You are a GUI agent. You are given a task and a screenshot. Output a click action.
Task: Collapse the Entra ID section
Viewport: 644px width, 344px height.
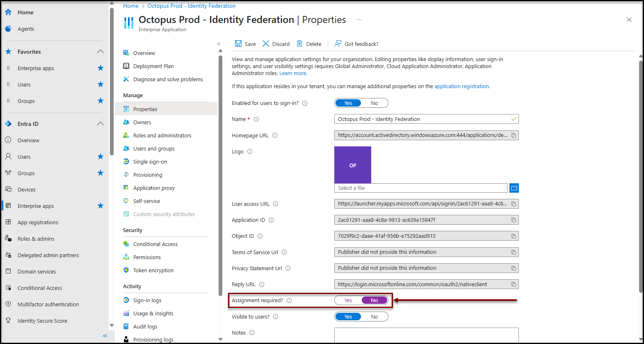100,124
